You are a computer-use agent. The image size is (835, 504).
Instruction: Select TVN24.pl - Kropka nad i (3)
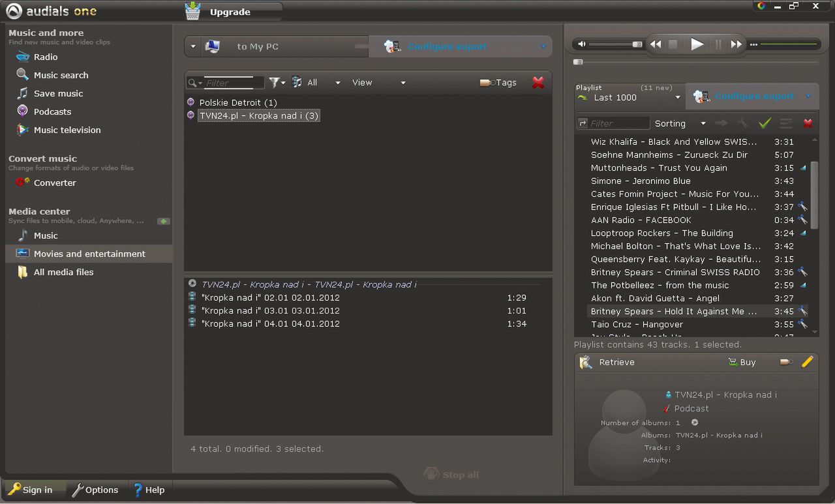click(259, 115)
